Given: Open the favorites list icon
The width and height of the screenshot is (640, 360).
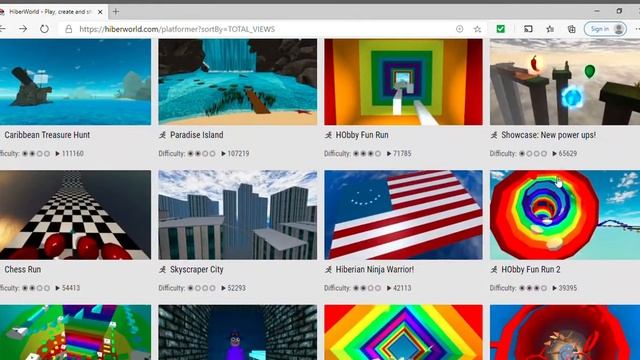Looking at the screenshot, I should click(x=550, y=29).
